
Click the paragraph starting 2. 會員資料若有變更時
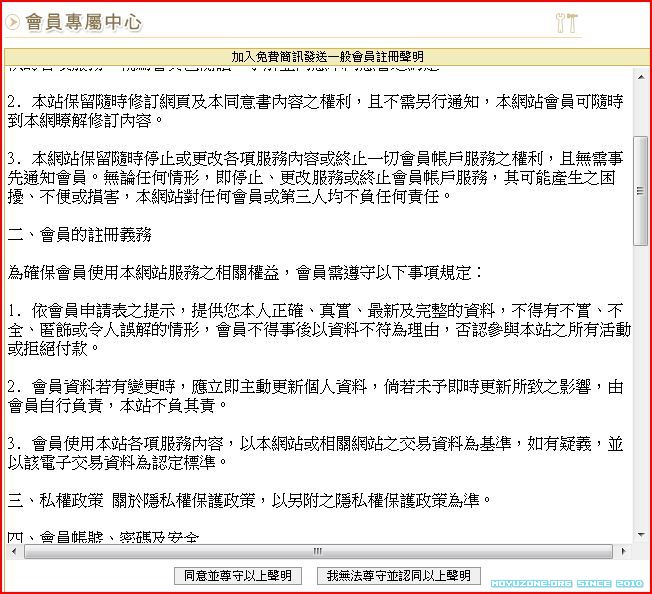click(x=316, y=396)
